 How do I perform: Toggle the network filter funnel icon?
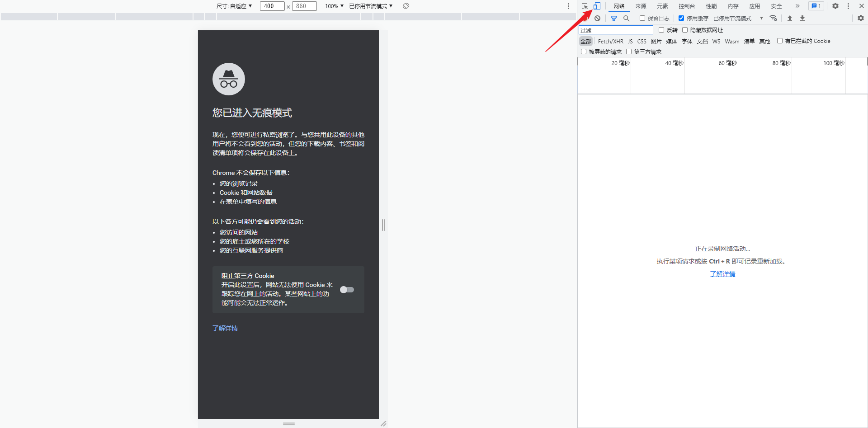tap(613, 18)
